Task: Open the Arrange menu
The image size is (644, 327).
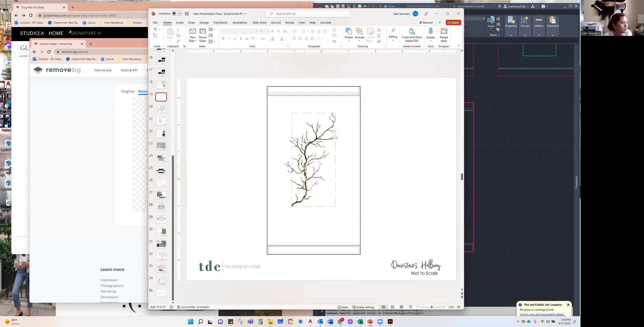Action: (x=359, y=35)
